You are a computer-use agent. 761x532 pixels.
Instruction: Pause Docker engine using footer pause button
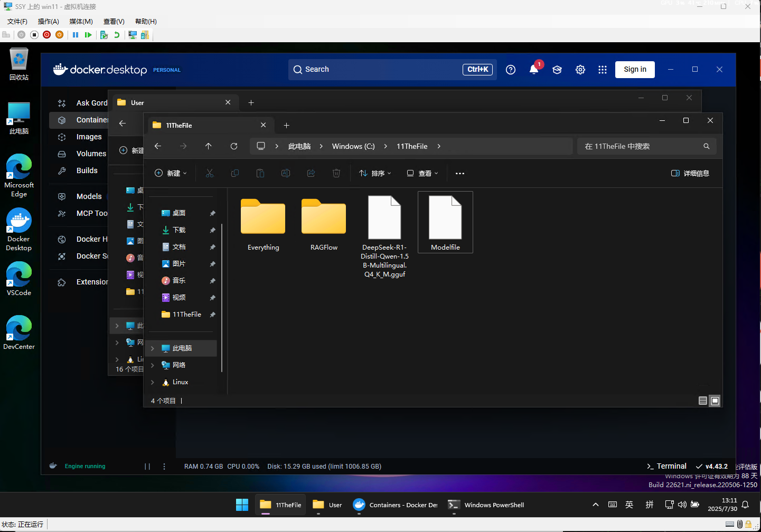[x=147, y=467]
